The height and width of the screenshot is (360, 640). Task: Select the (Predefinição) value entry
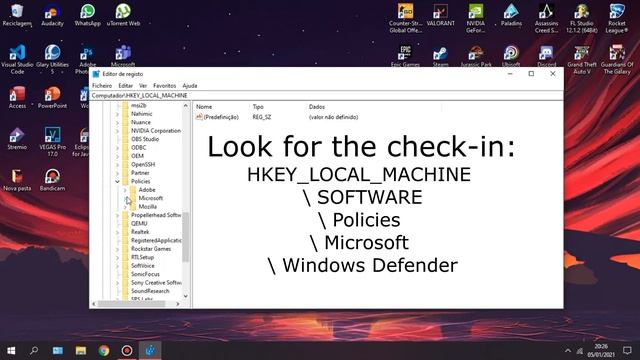click(221, 117)
